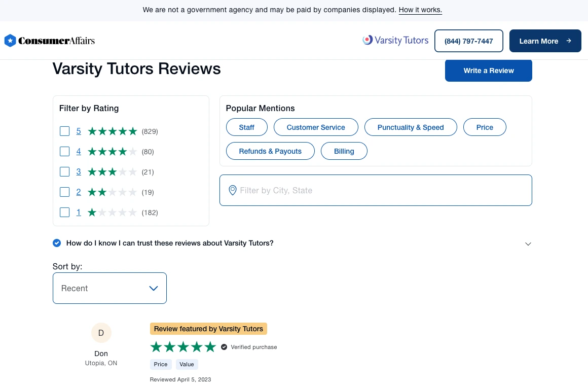Open the Sort by Recent dropdown

[109, 288]
